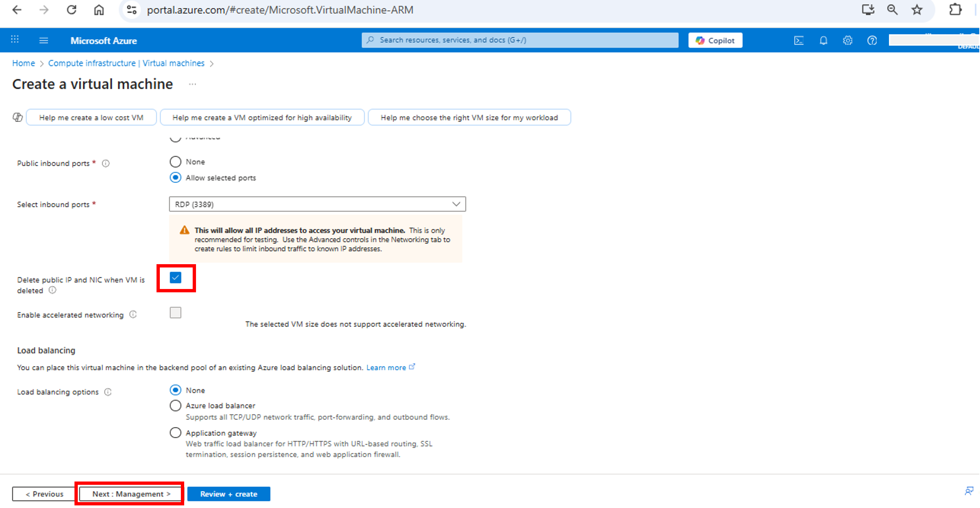Viewport: 980px width, 508px height.
Task: Check Enable accelerated networking
Action: click(175, 312)
